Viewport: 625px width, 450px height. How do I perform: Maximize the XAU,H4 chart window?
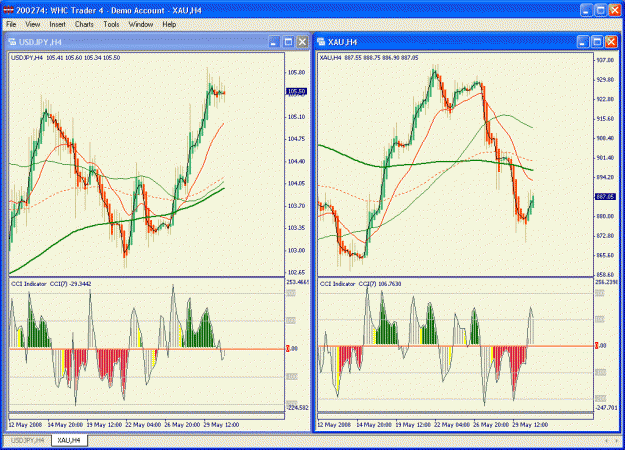click(597, 42)
